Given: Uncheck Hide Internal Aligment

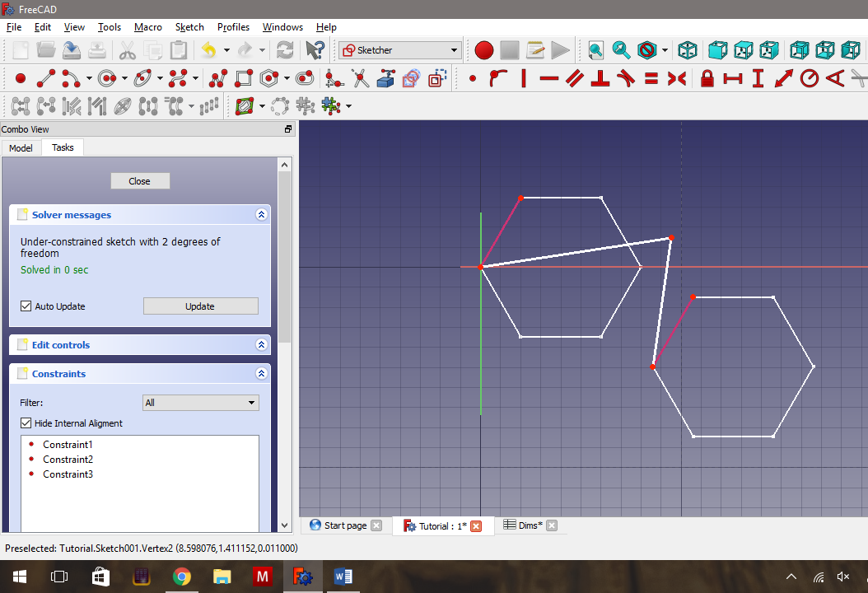Looking at the screenshot, I should coord(27,422).
